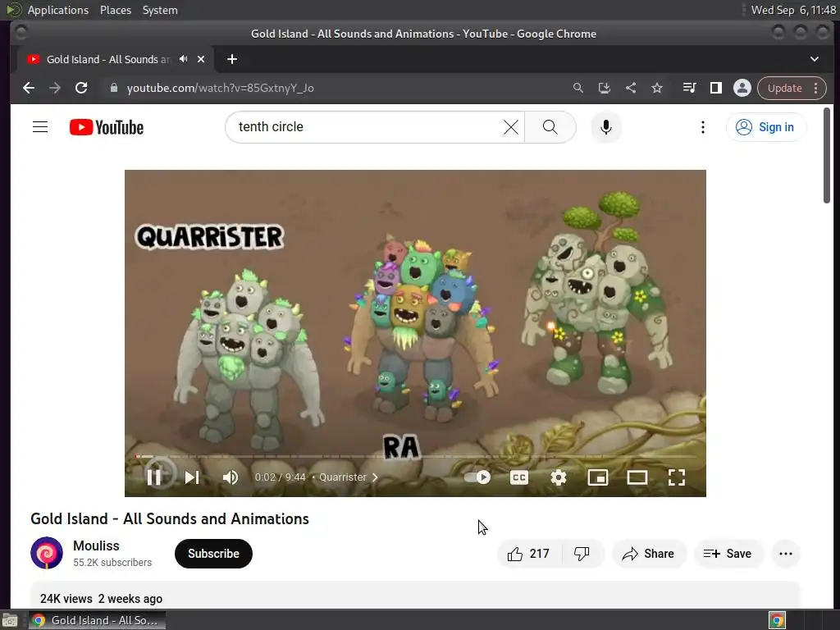
Task: Go forward in browser history
Action: [55, 88]
